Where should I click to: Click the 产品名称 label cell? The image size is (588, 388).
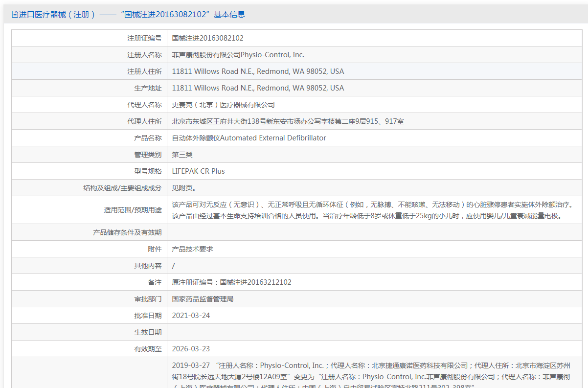90,138
